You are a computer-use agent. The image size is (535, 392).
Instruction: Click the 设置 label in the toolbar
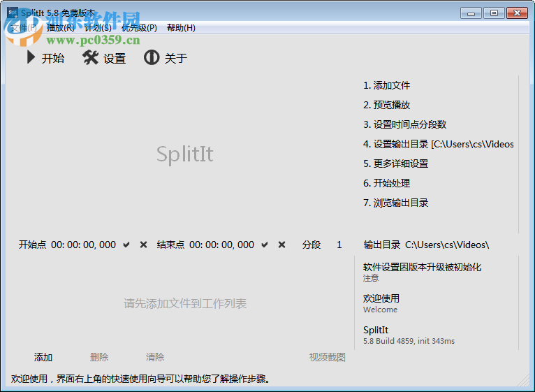(x=115, y=59)
